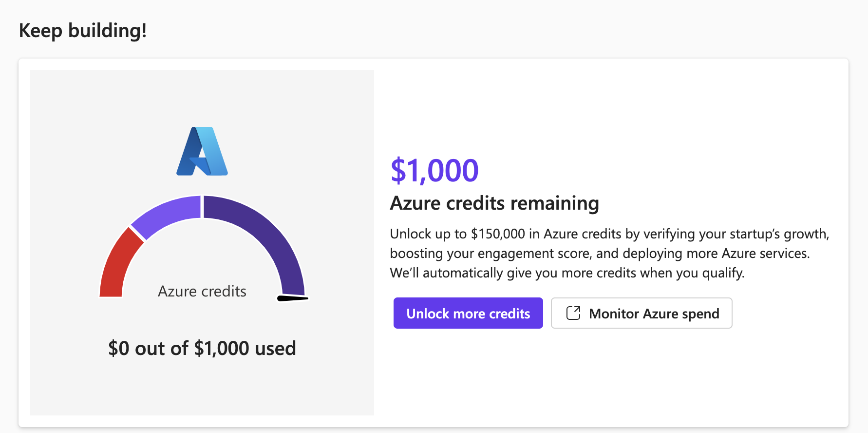Click the Azure credits remaining heading

click(x=494, y=203)
